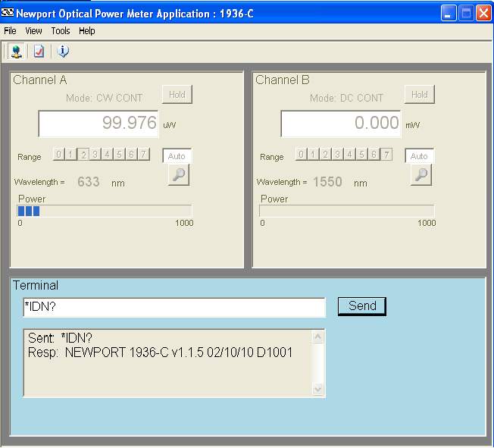Click the terminal response scrollbar down arrow
This screenshot has width=494, height=448.
(318, 390)
